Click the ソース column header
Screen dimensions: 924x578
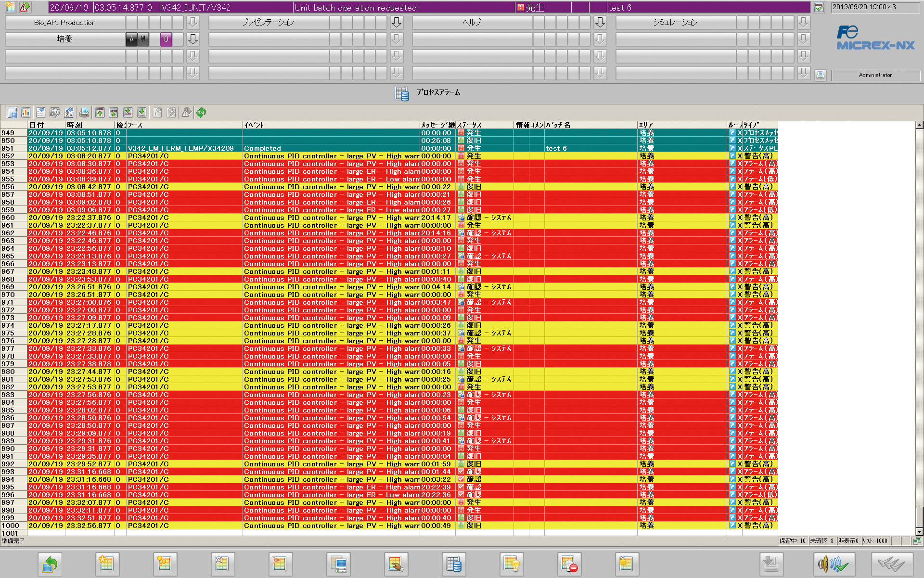point(184,125)
